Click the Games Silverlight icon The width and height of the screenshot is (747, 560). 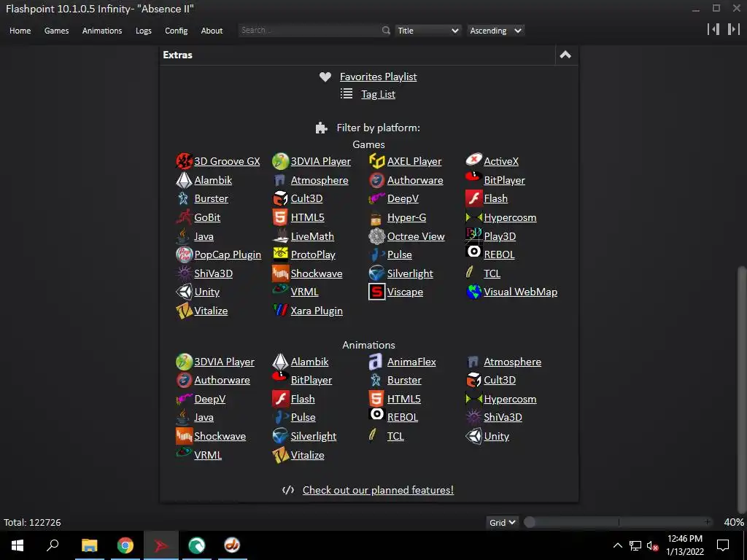tap(376, 273)
